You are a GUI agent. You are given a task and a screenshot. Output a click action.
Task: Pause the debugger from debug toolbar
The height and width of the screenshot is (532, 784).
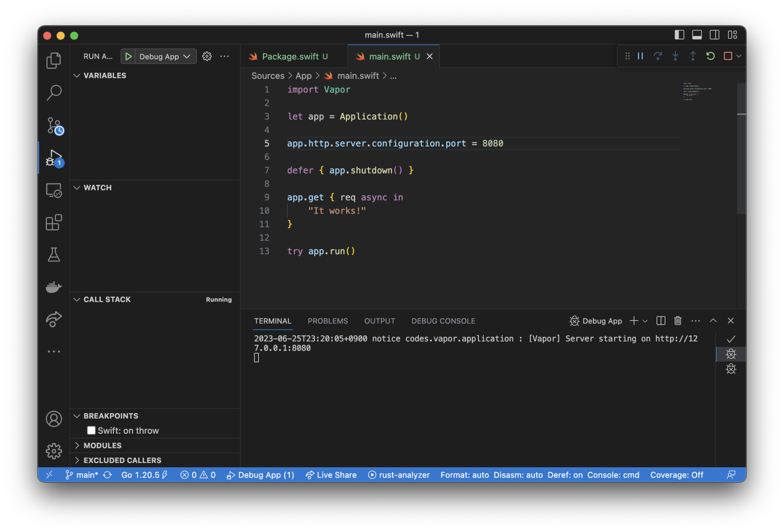click(640, 56)
